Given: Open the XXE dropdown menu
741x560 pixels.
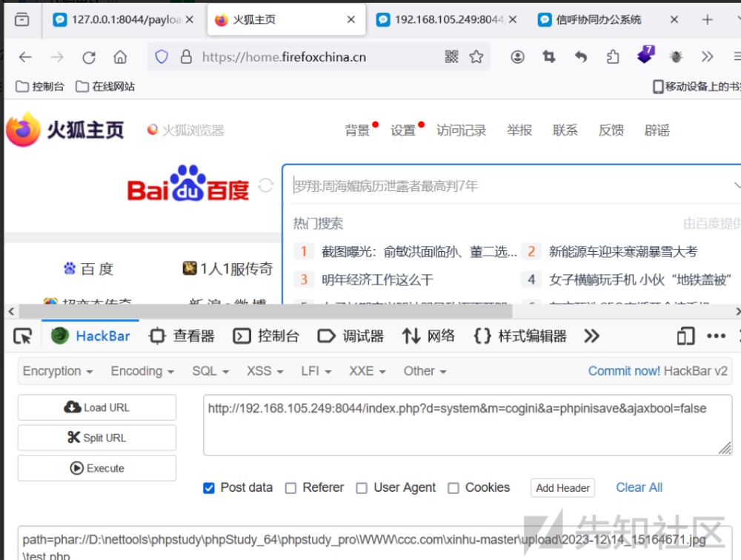Looking at the screenshot, I should coord(368,371).
